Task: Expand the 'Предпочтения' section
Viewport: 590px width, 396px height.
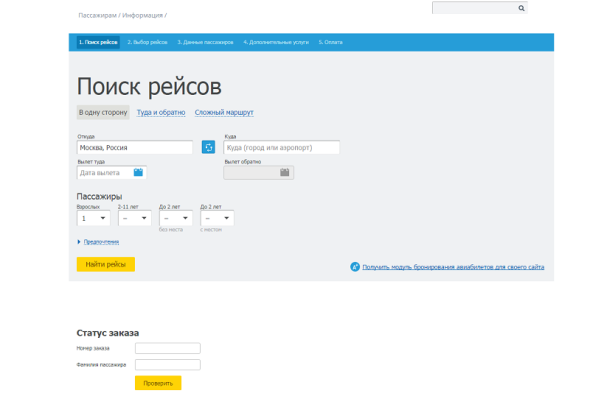Action: [x=101, y=242]
